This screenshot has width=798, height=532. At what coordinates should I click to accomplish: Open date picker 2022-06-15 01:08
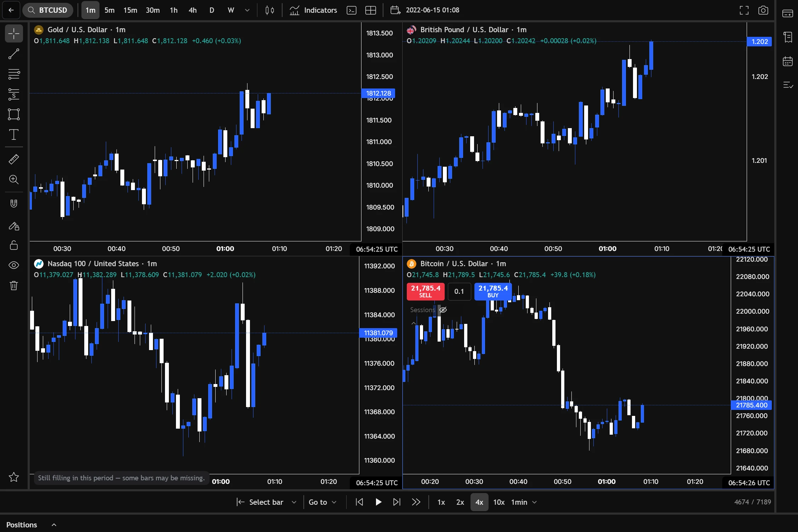[x=425, y=10]
